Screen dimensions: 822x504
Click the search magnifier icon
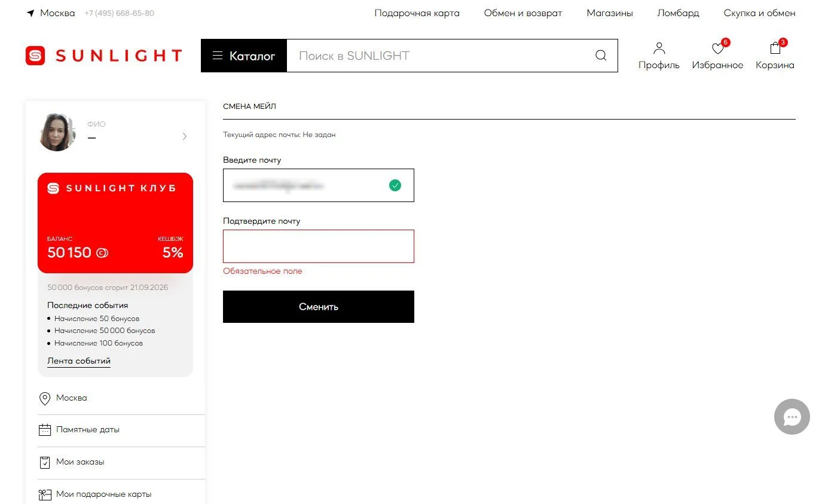tap(601, 56)
